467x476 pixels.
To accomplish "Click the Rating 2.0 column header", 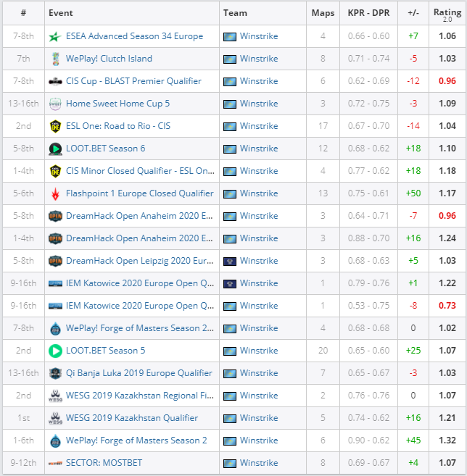I will (447, 14).
